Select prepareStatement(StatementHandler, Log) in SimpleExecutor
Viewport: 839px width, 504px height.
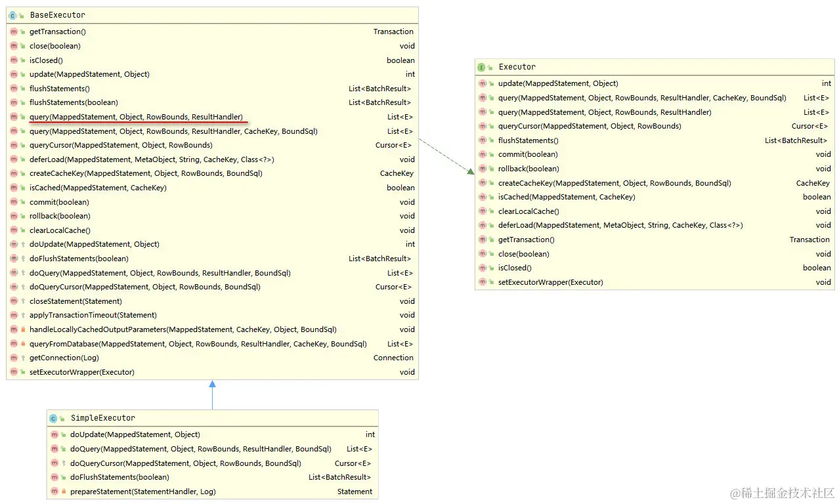point(143,492)
